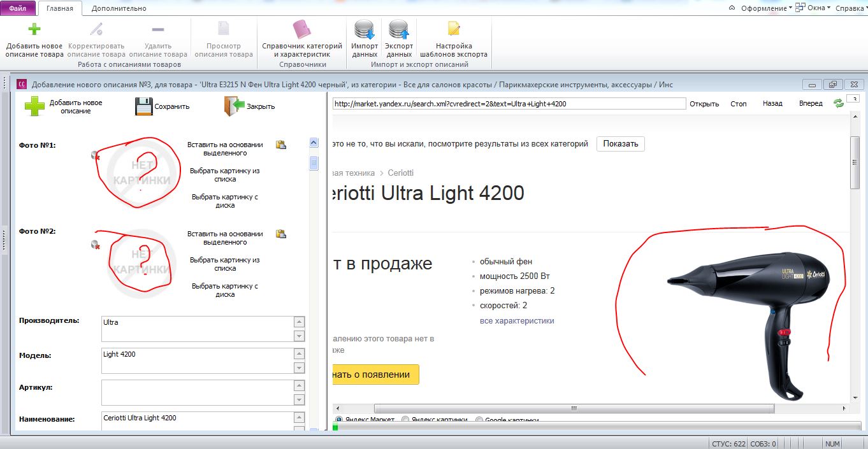
Task: Select the Яндекс картинки radio button
Action: (x=405, y=420)
